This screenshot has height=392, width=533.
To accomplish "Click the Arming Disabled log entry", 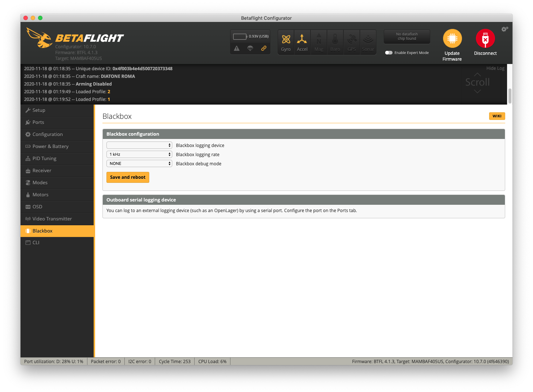I will (68, 84).
